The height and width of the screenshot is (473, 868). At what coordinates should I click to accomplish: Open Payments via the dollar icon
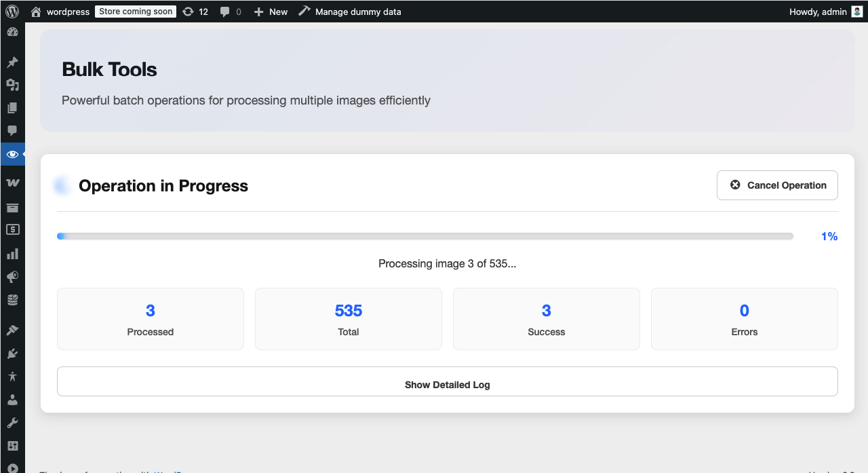pos(12,229)
